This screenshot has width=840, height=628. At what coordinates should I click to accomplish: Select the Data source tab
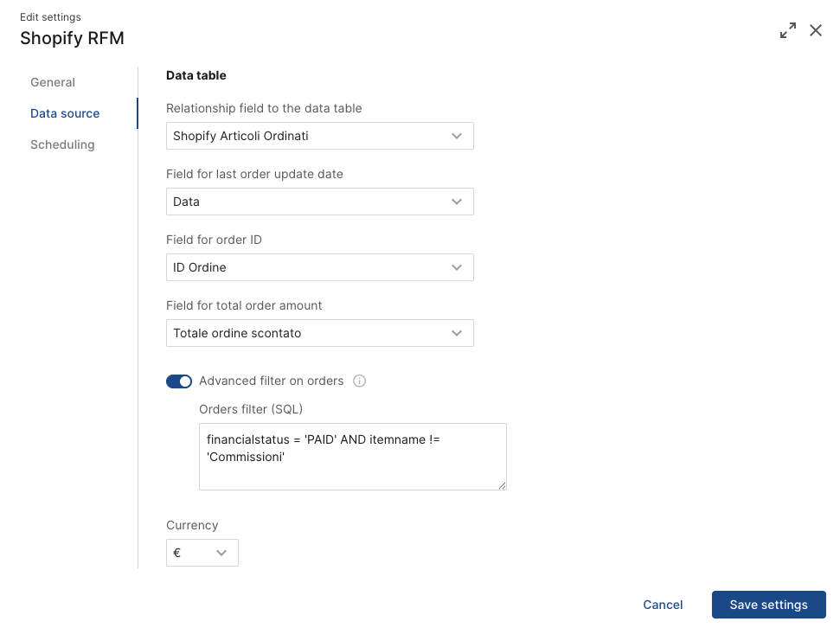pyautogui.click(x=65, y=113)
